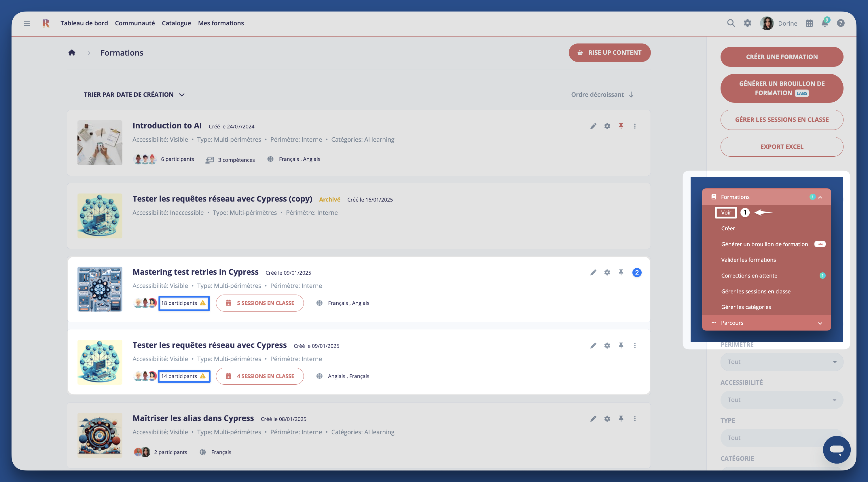Toggle descending order sort arrow
Image resolution: width=868 pixels, height=482 pixels.
point(631,95)
